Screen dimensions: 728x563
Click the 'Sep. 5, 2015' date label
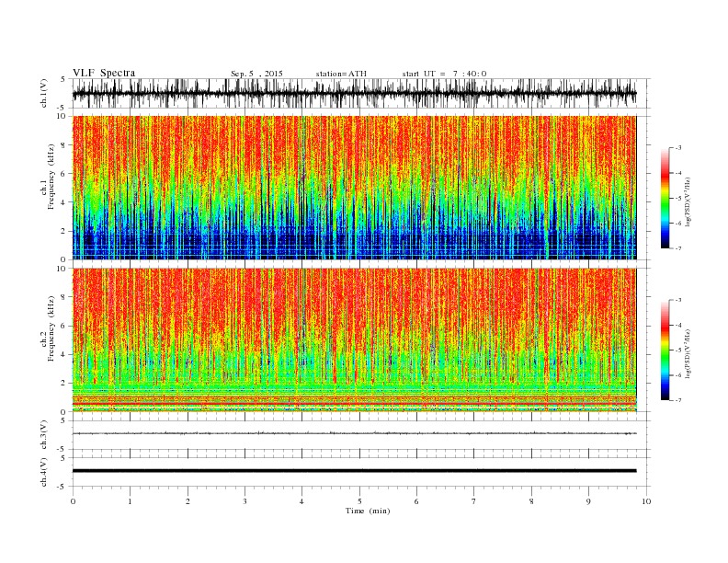click(x=256, y=74)
